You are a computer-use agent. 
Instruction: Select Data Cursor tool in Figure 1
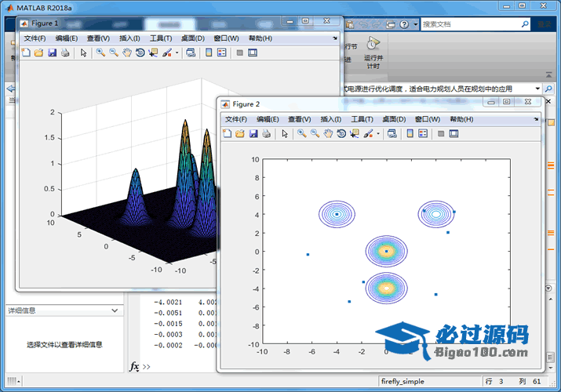(x=153, y=53)
